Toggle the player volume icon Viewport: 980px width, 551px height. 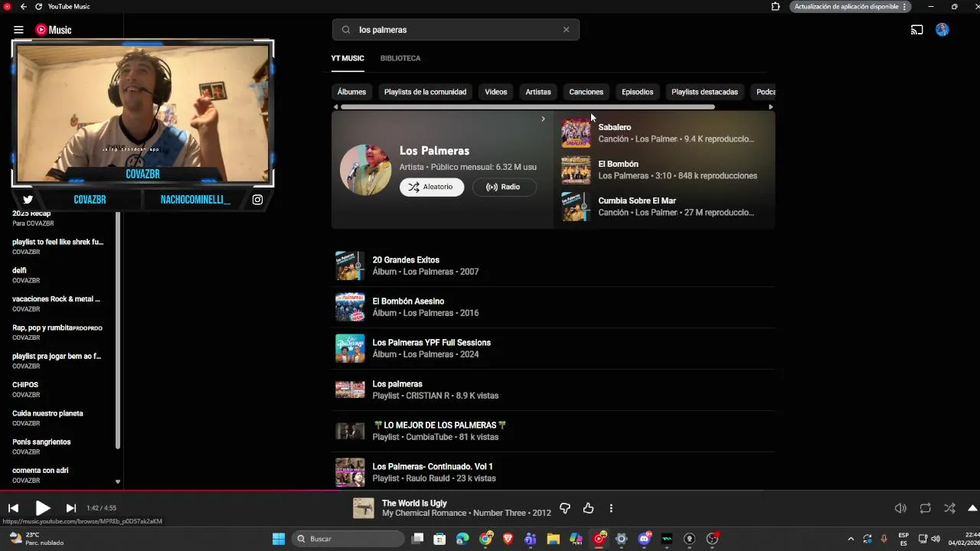900,508
